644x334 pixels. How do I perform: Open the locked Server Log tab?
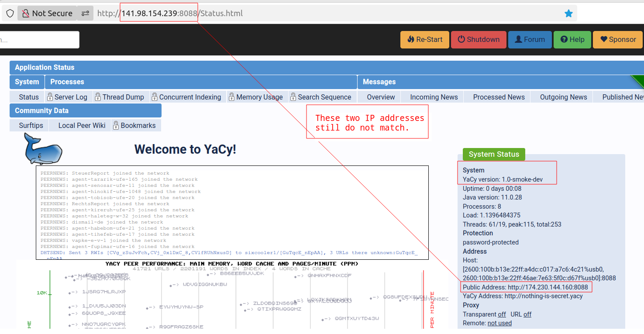(67, 97)
